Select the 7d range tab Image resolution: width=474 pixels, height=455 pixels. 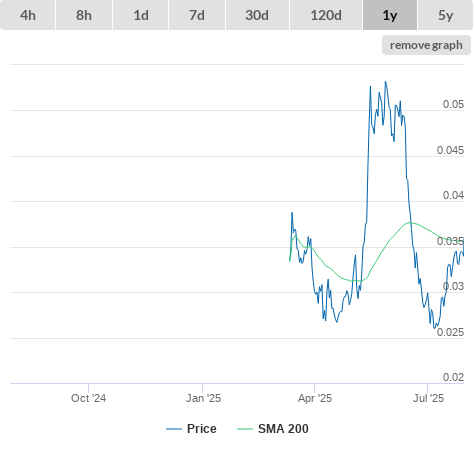(x=197, y=15)
